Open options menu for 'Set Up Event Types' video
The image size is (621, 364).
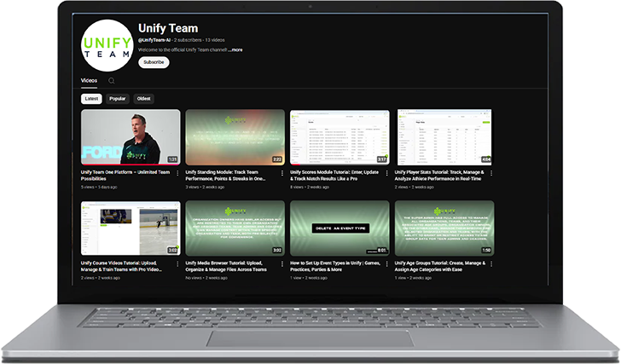pyautogui.click(x=387, y=264)
